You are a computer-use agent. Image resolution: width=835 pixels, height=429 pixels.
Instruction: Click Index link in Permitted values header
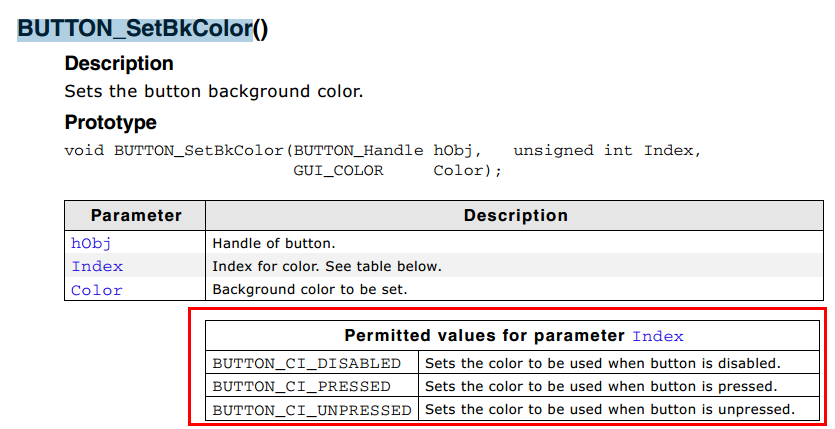[x=658, y=336]
